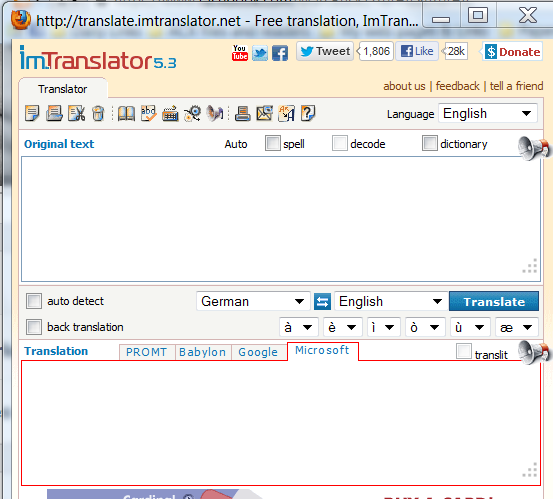Screen dimensions: 553x499
Task: Select the Translator tab
Action: coord(63,89)
